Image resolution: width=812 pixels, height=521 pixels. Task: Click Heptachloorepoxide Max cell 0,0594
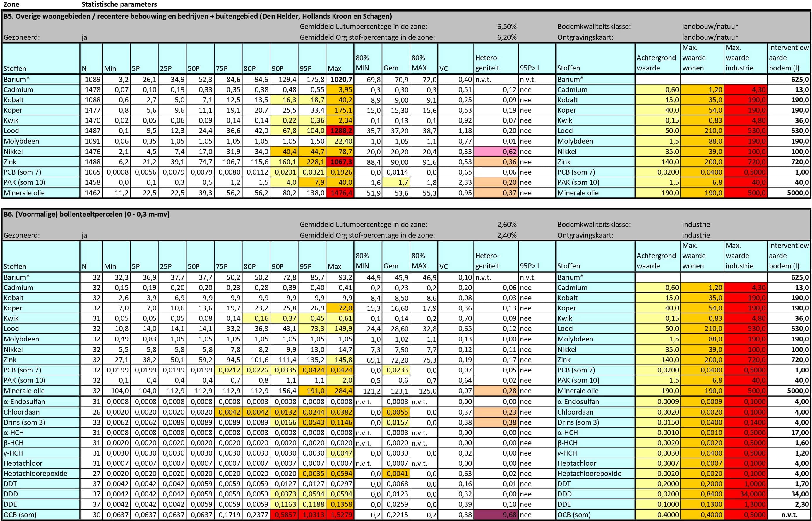point(340,474)
